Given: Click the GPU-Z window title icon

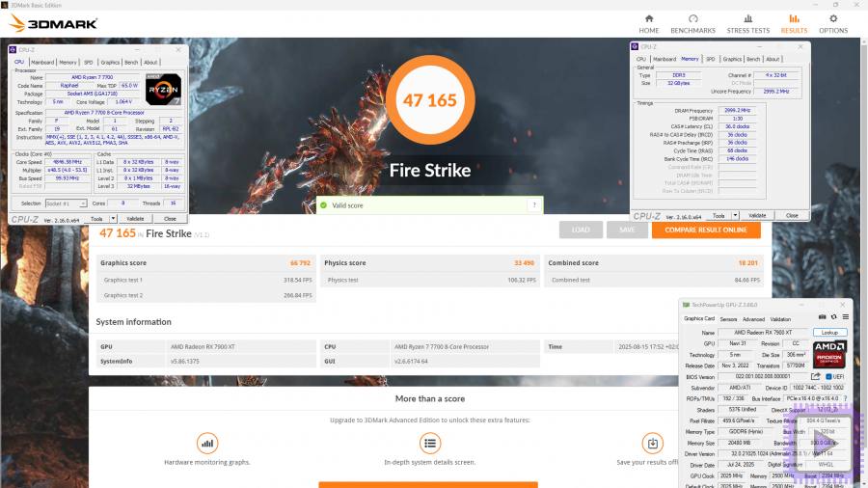Looking at the screenshot, I should 686,305.
